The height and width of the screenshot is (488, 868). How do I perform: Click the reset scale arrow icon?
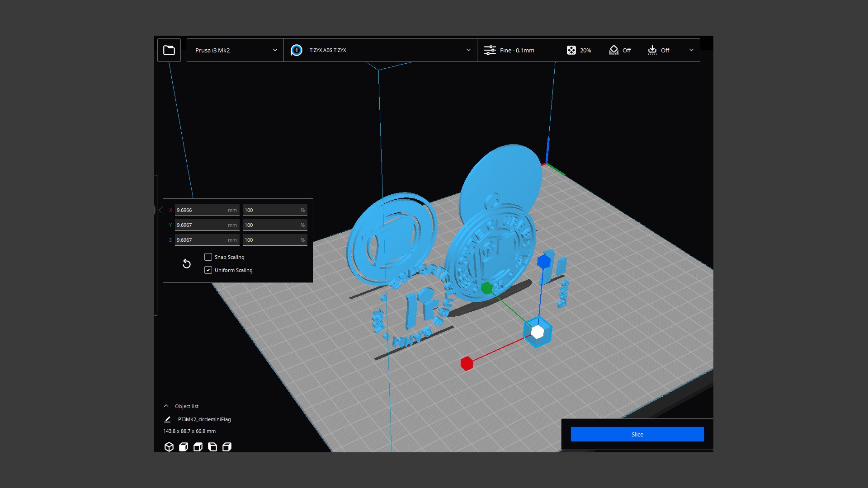186,264
